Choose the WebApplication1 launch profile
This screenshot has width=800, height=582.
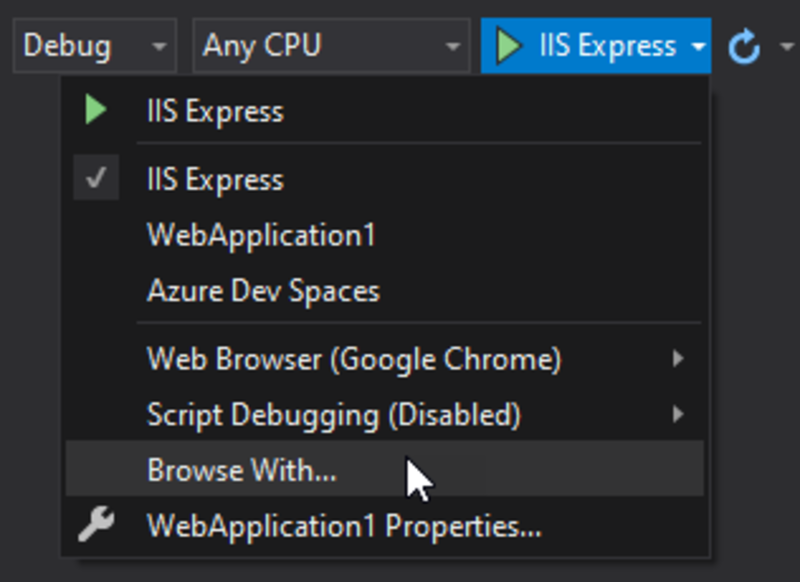point(385,235)
